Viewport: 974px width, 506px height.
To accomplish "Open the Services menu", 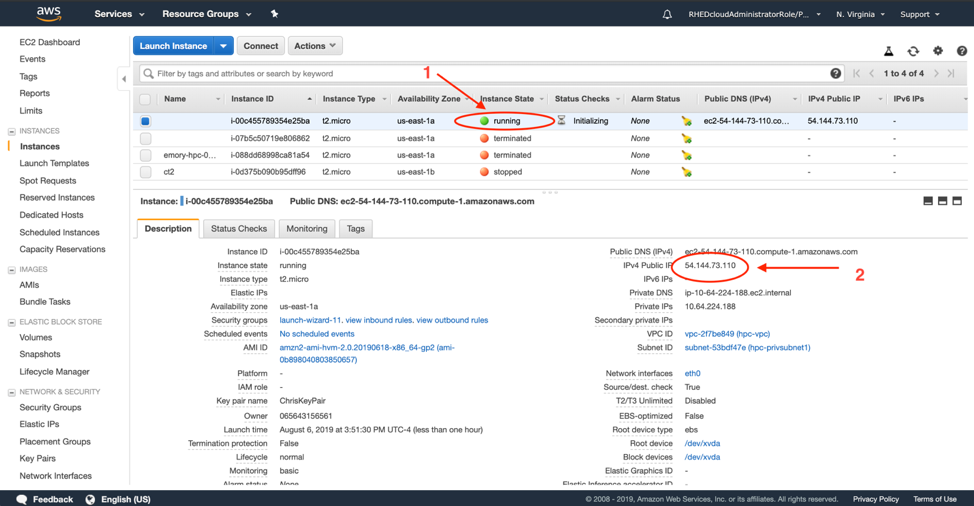I will 119,14.
